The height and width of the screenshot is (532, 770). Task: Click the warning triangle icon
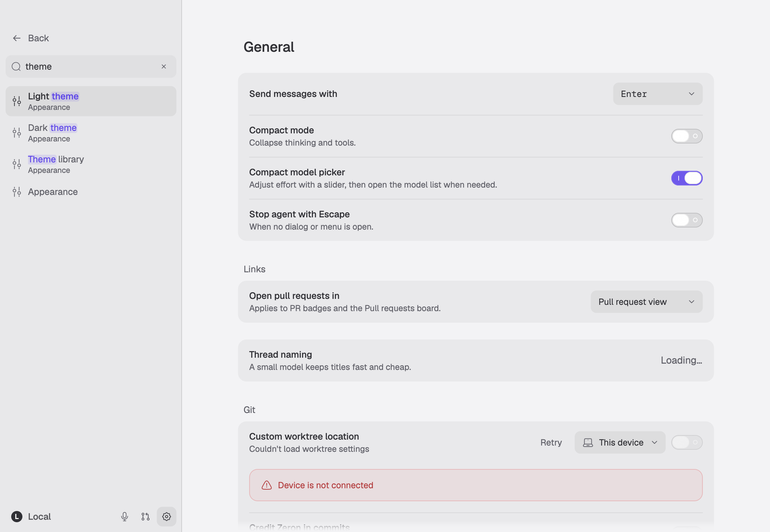click(267, 485)
